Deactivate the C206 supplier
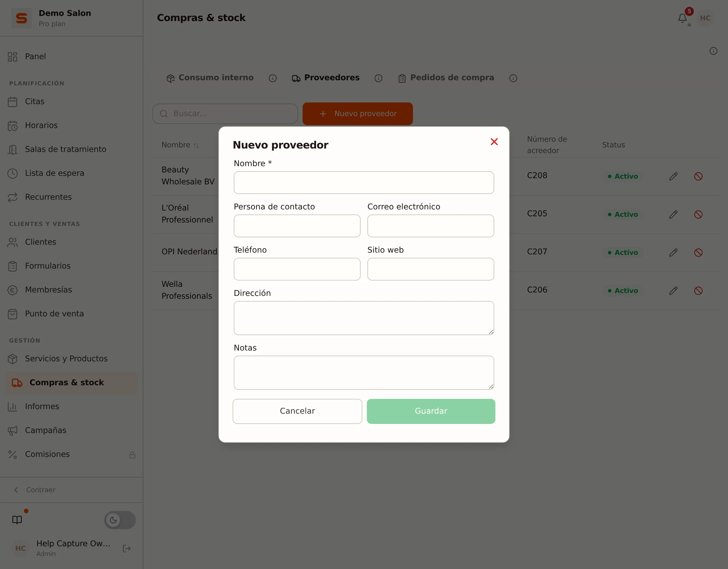The width and height of the screenshot is (728, 569). pos(698,291)
